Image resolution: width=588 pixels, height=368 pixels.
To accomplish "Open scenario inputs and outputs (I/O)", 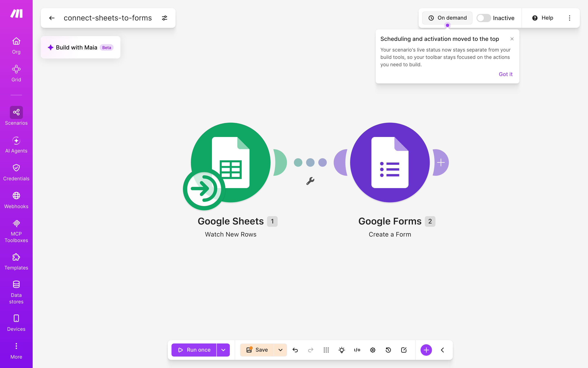I will (357, 350).
